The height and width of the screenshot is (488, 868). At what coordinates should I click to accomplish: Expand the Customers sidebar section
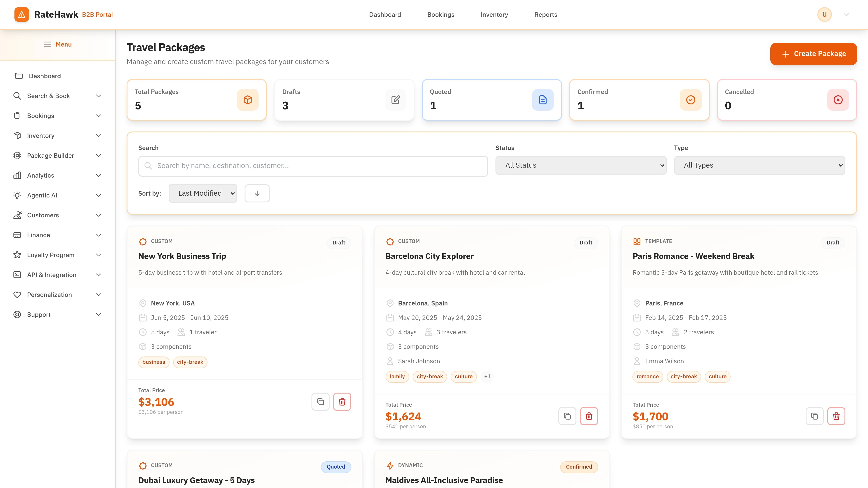[98, 215]
